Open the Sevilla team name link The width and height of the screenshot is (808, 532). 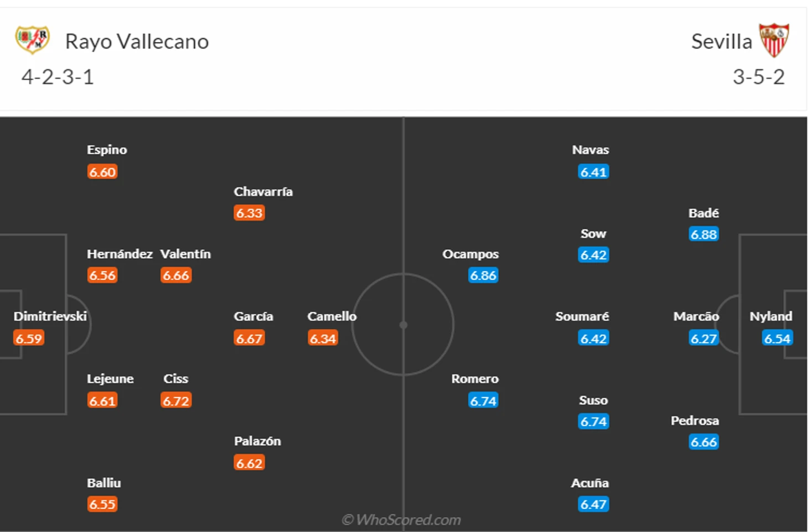pos(721,41)
